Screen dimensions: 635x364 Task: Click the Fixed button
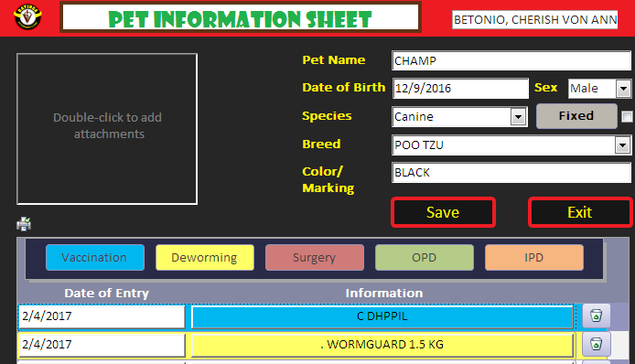coord(576,116)
